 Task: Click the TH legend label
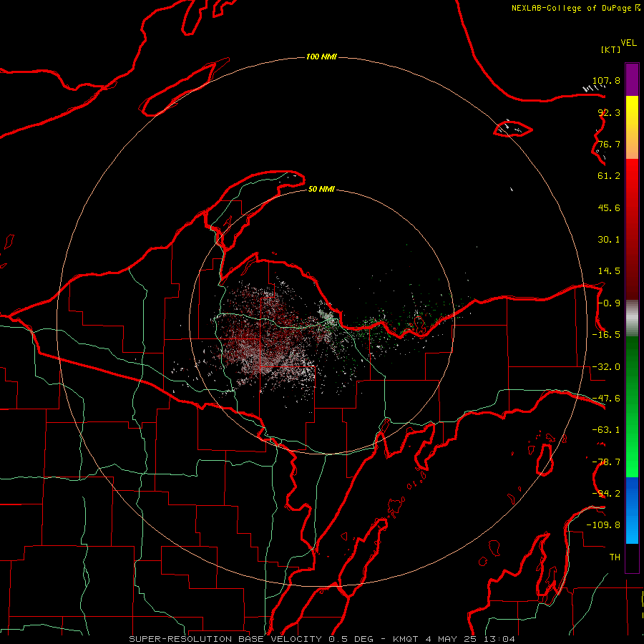point(615,557)
